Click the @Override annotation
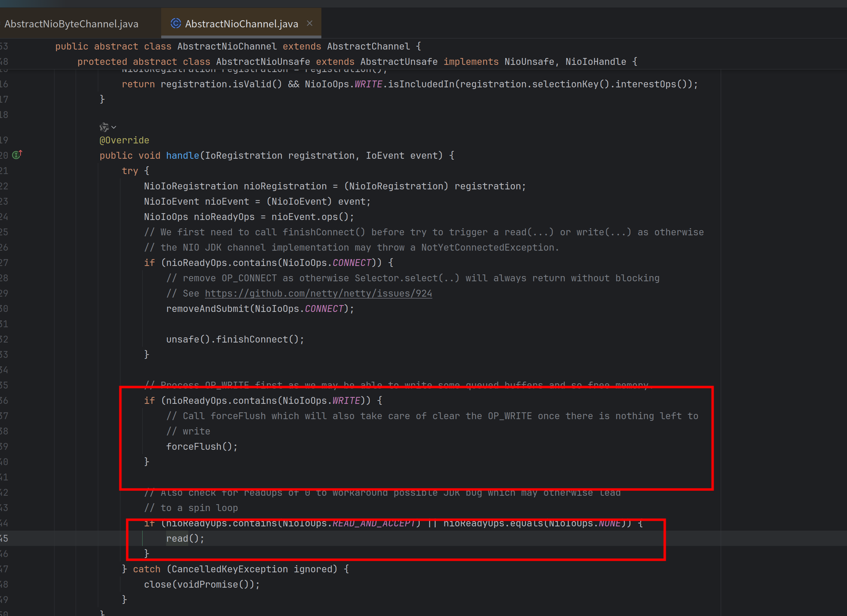 coord(124,140)
